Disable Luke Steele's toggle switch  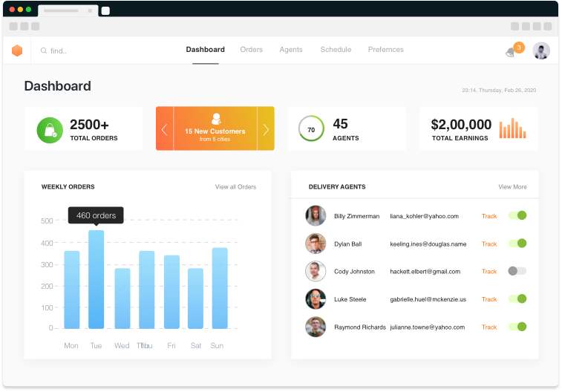click(x=517, y=299)
